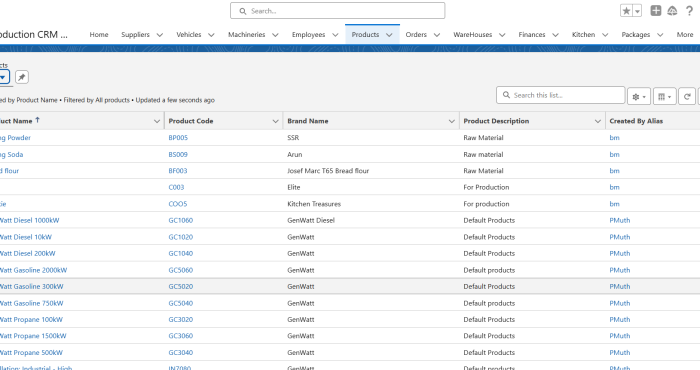Open bm alias in SSR row
This screenshot has height=370, width=700.
point(614,137)
